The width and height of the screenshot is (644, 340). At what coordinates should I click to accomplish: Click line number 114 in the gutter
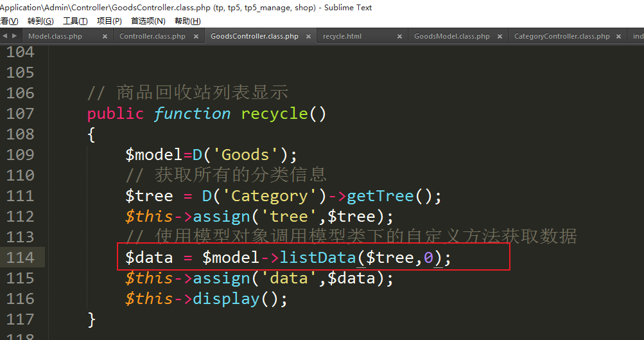pos(20,258)
